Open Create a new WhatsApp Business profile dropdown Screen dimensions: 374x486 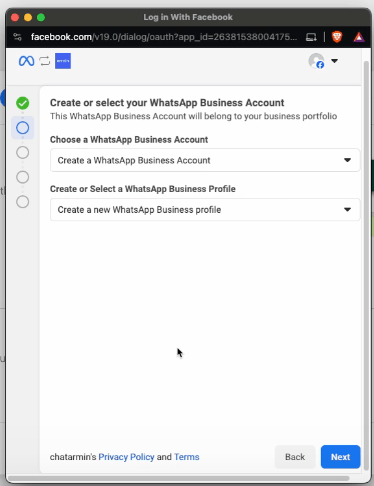pos(205,210)
